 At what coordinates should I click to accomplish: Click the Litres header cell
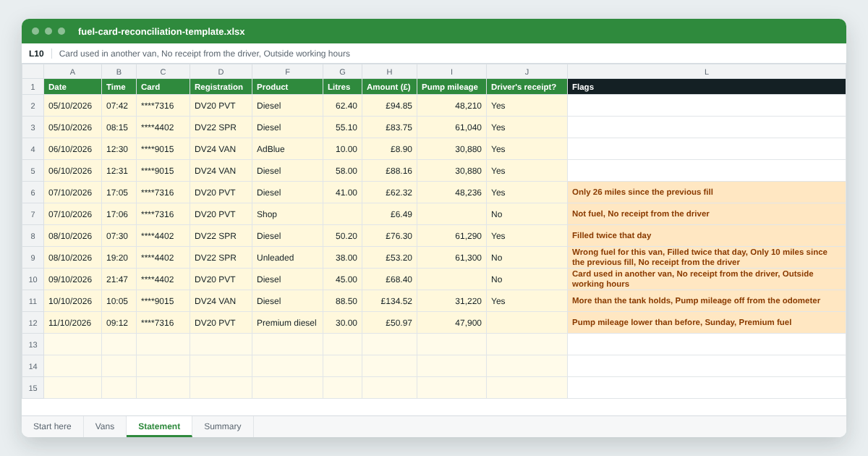342,87
